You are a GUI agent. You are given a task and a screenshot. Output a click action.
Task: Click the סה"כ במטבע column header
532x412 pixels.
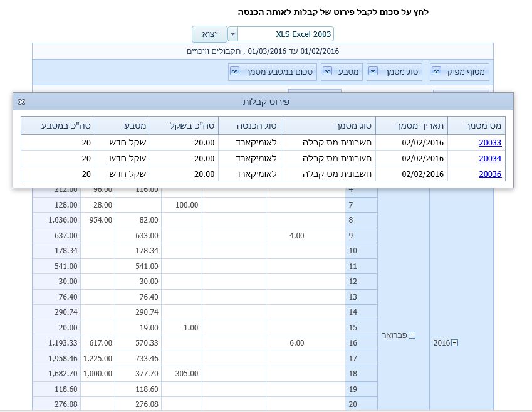pos(58,125)
